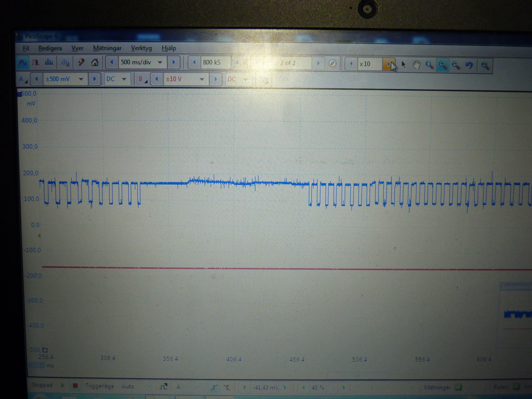Image resolution: width=532 pixels, height=399 pixels.
Task: Open the Mätningar menu
Action: [x=107, y=48]
